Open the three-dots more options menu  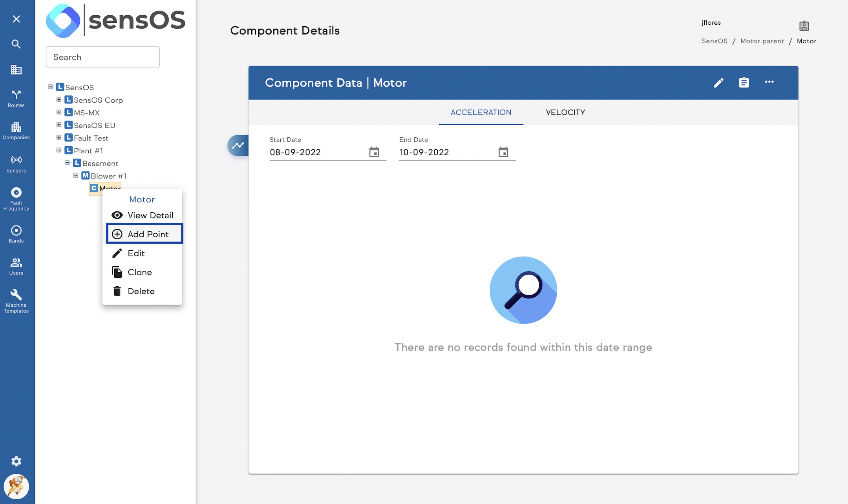(x=769, y=82)
